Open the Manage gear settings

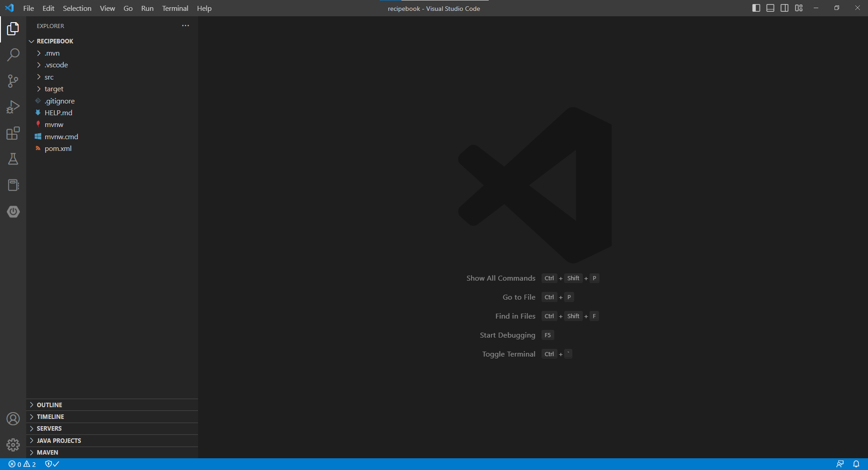point(13,445)
